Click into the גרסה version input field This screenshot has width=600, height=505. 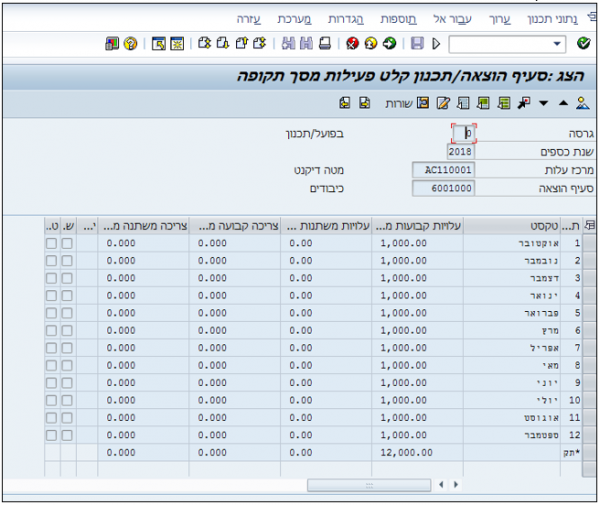coord(464,133)
